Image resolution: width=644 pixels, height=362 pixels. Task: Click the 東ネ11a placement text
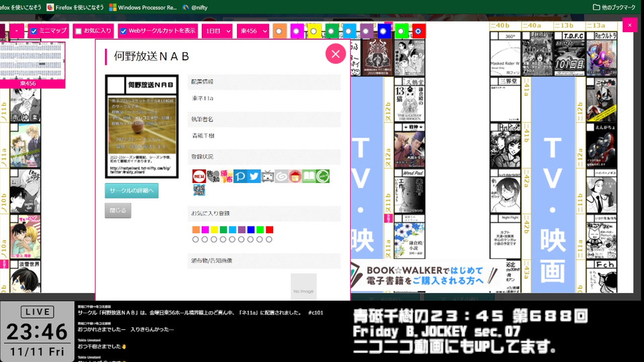coord(203,99)
